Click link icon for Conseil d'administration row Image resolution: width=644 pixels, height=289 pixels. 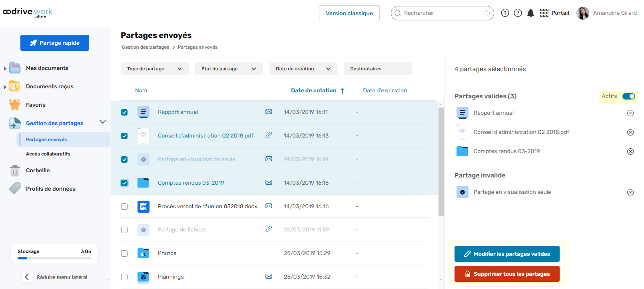[269, 136]
